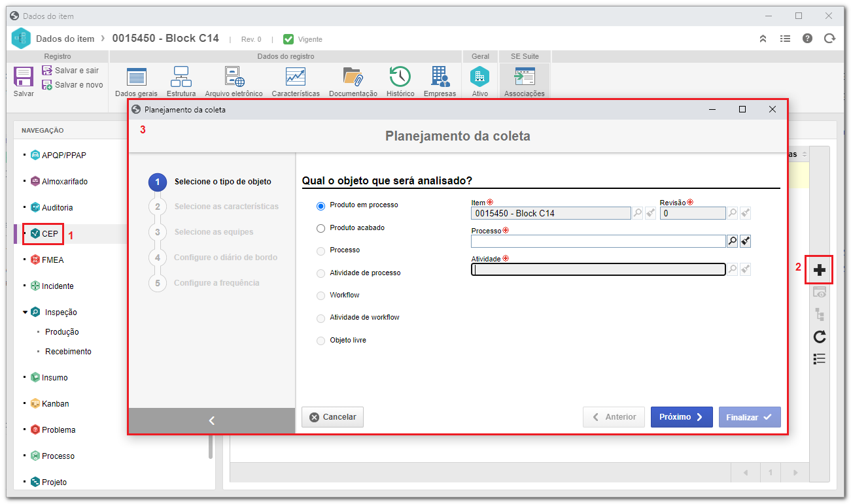The image size is (851, 504).
Task: Select the Objeto livre radio option
Action: click(x=321, y=341)
